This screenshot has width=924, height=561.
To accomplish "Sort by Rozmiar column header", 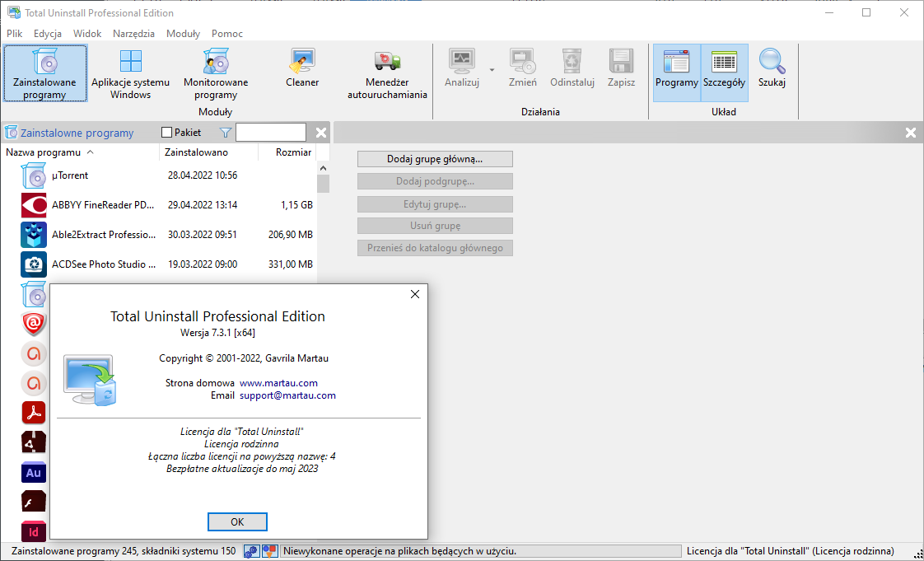I will click(x=287, y=152).
